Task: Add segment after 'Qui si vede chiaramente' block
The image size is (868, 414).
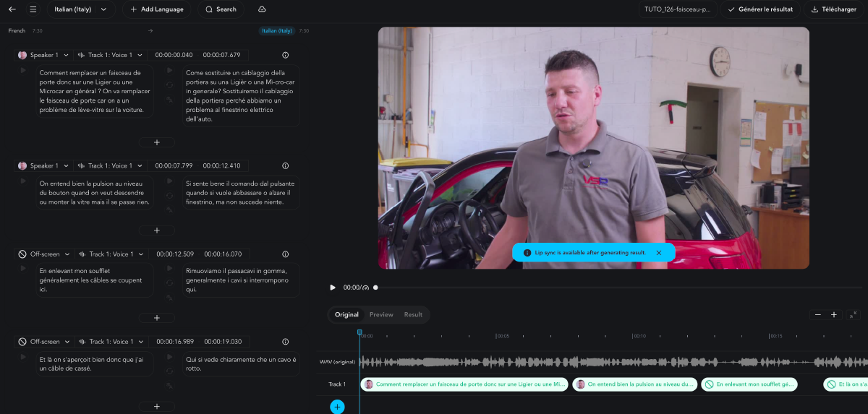Action: pos(157,407)
